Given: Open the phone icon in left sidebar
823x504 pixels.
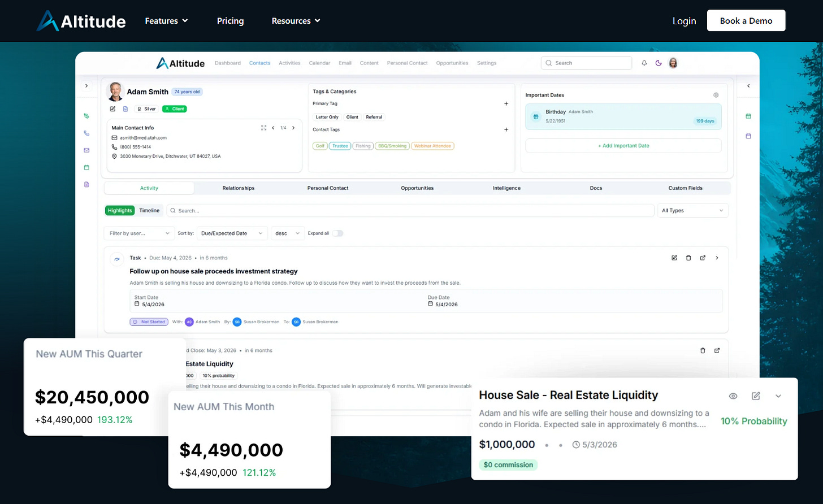Looking at the screenshot, I should [x=86, y=133].
